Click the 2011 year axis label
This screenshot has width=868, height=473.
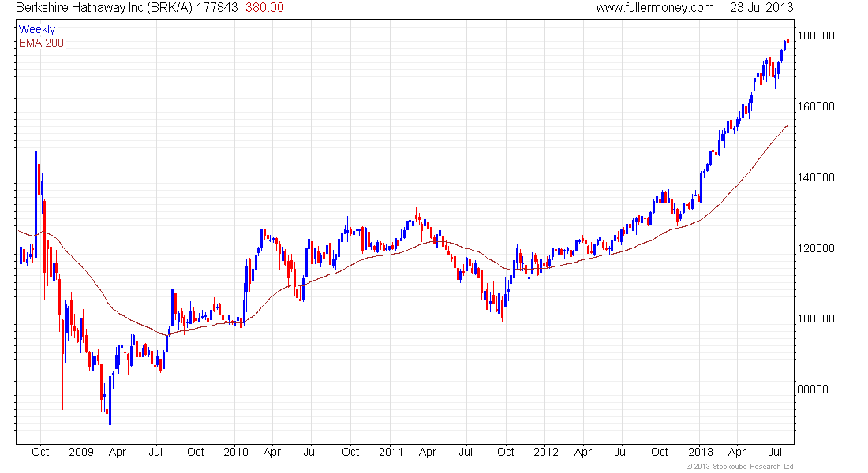click(x=391, y=452)
